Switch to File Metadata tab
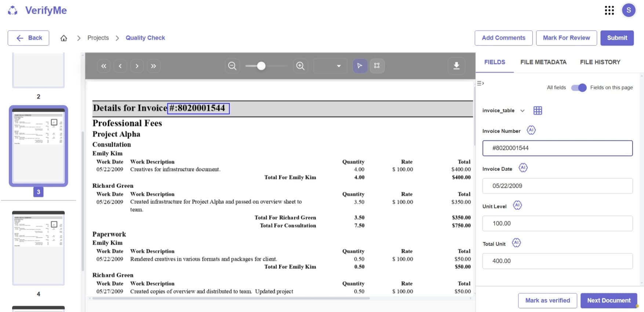The width and height of the screenshot is (644, 312). (543, 62)
